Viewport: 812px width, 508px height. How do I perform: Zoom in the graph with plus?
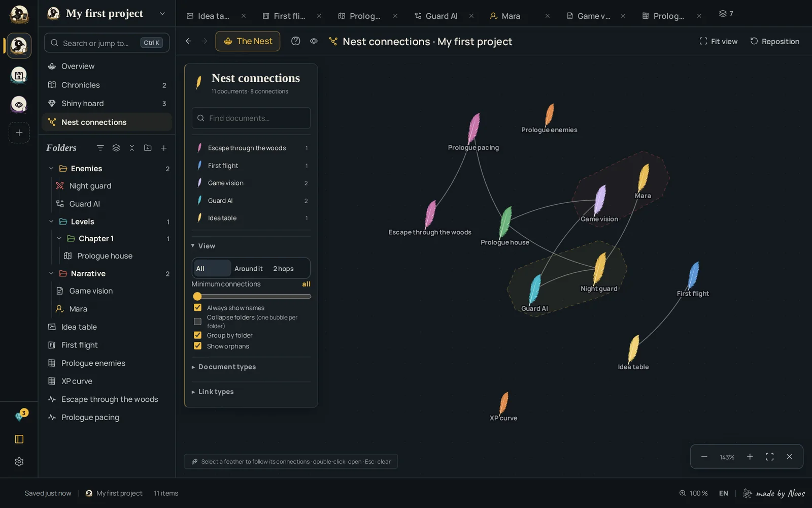point(750,457)
